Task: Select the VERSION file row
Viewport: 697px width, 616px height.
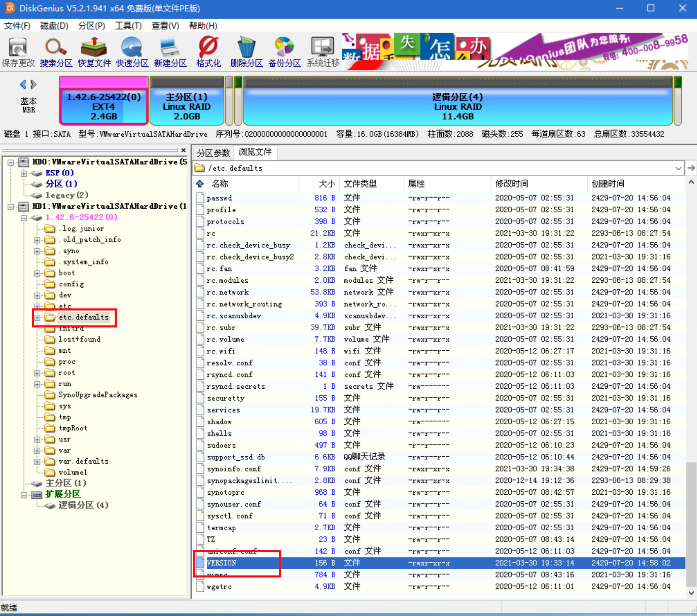Action: coord(440,563)
